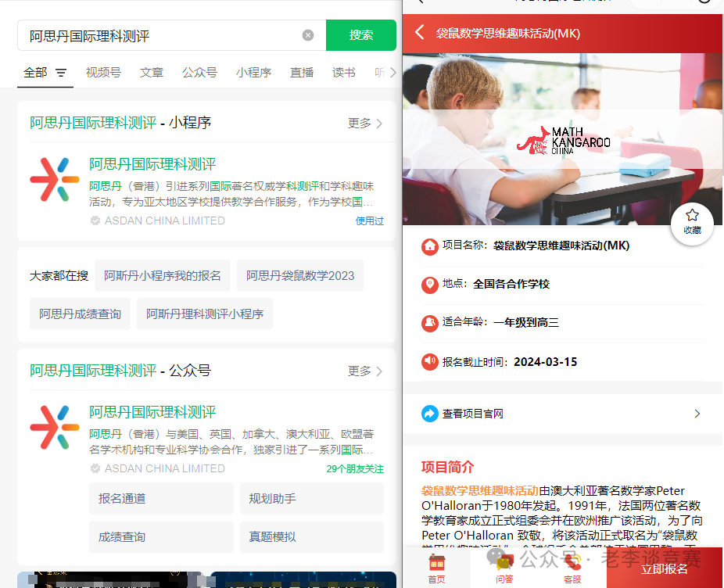Screen dimensions: 724x588
Task: Switch to the 直播 tab
Action: coord(302,73)
